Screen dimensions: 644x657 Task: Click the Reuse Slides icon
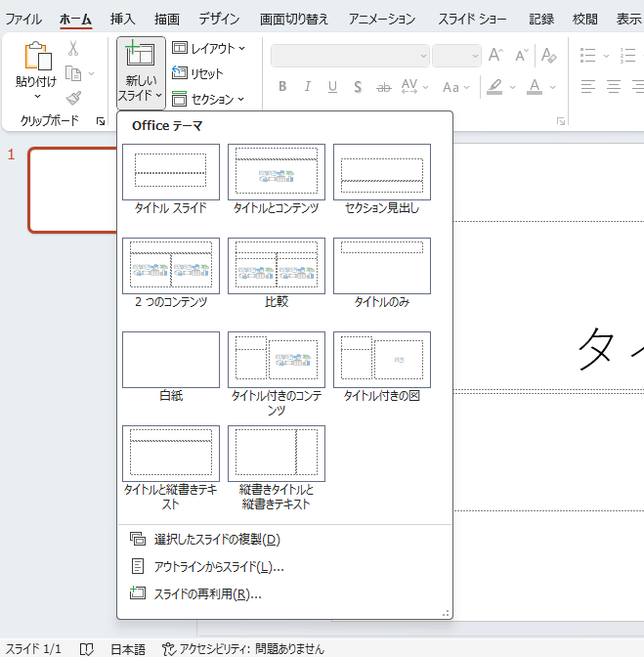pos(138,592)
